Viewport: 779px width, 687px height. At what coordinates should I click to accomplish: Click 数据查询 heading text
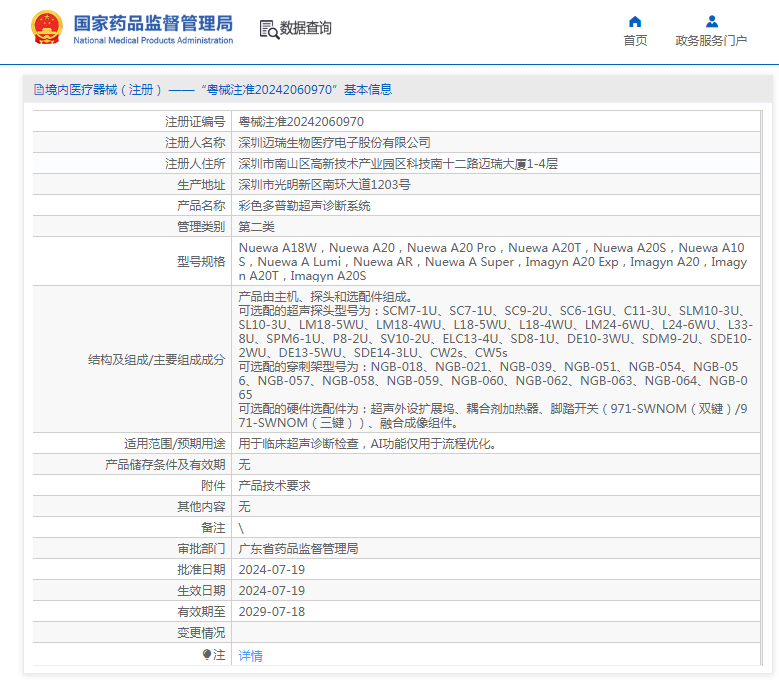(306, 28)
